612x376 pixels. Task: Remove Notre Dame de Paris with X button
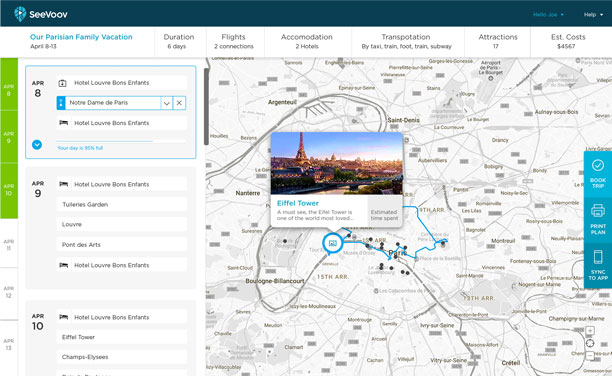[x=179, y=103]
